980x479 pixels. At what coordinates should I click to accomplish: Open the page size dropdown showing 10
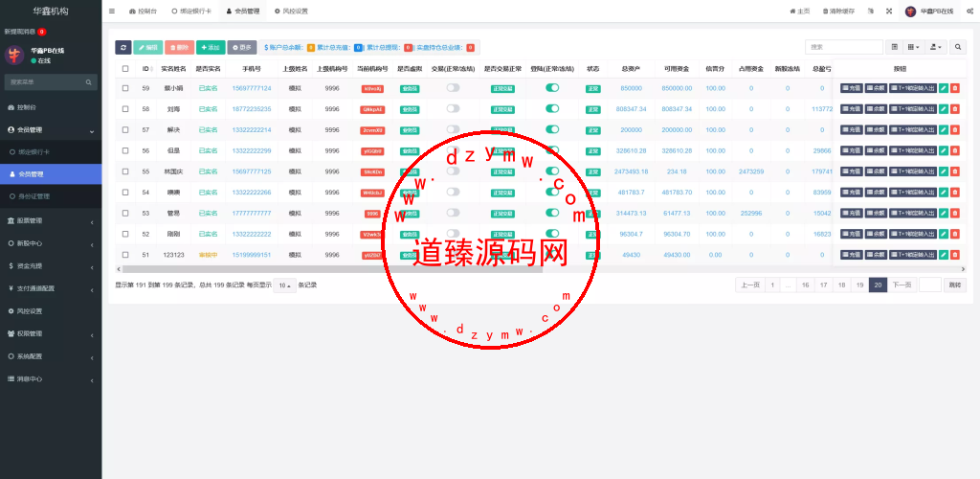pyautogui.click(x=284, y=285)
